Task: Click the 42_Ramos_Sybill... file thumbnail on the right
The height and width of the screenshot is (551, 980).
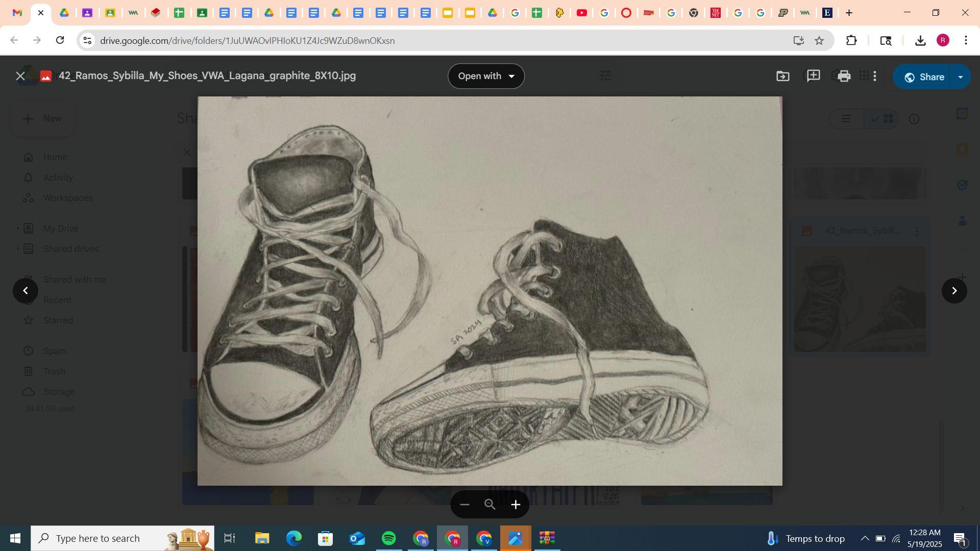Action: (x=860, y=299)
